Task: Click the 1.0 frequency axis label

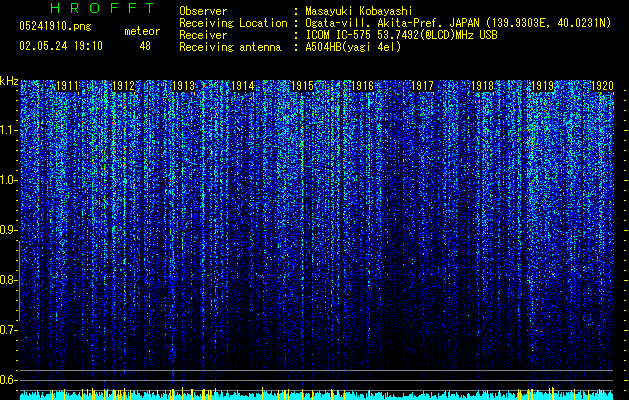Action: [8, 180]
